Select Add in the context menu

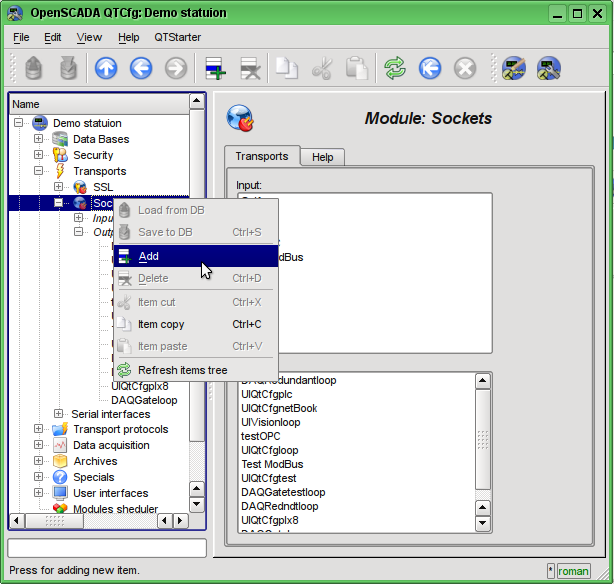point(148,256)
